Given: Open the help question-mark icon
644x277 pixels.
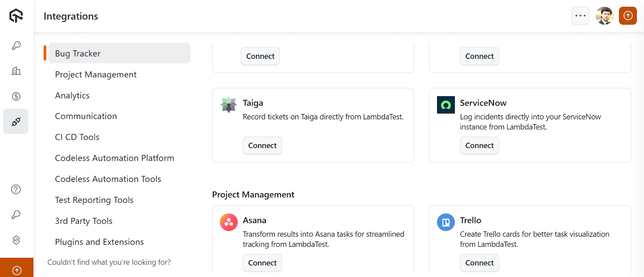Looking at the screenshot, I should (x=15, y=189).
